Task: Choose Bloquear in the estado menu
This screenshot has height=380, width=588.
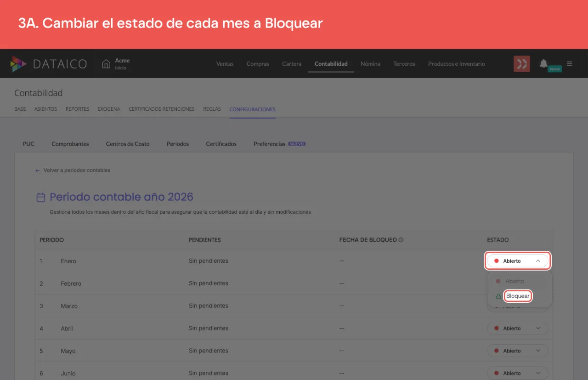Action: point(518,296)
